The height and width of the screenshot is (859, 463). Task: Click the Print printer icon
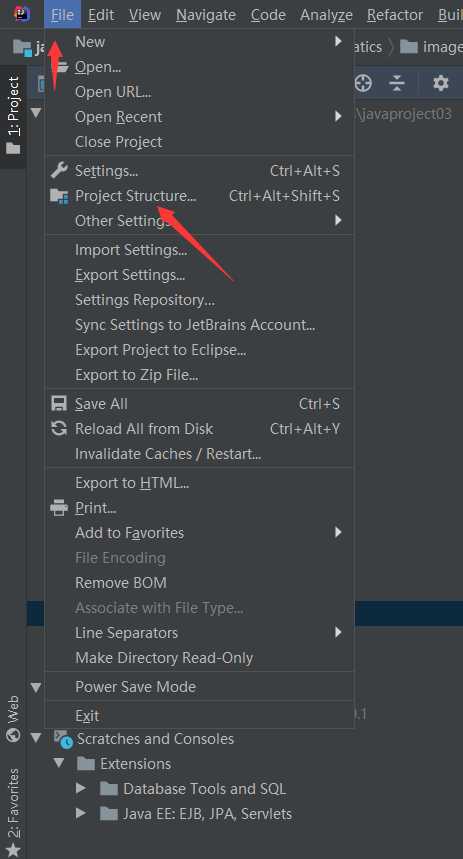click(59, 508)
